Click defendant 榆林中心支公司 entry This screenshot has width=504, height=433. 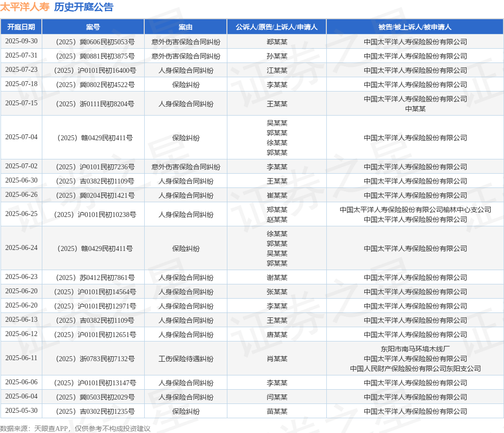(x=415, y=210)
